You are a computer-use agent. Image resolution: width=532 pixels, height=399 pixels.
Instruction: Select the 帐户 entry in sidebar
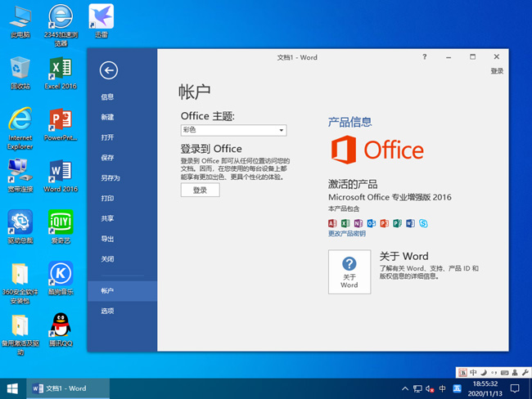coord(122,291)
